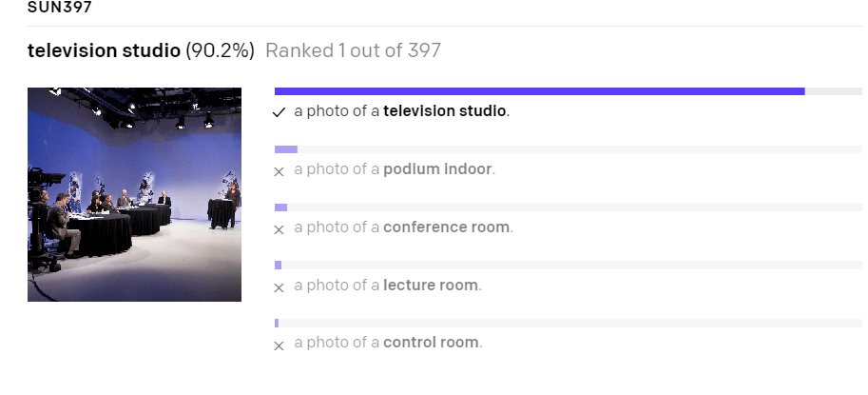Viewport: 868px width, 395px height.
Task: Select the SUN397 dataset heading
Action: 60,8
